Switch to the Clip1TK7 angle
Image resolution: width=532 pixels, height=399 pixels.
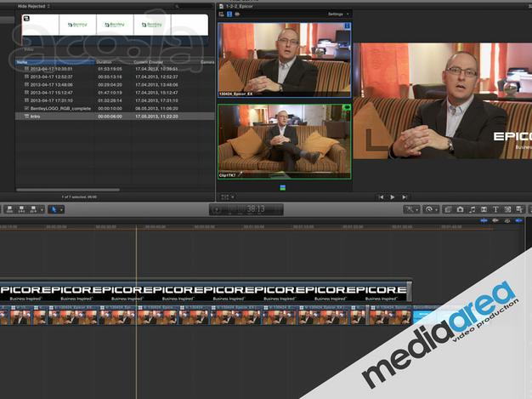pos(285,141)
